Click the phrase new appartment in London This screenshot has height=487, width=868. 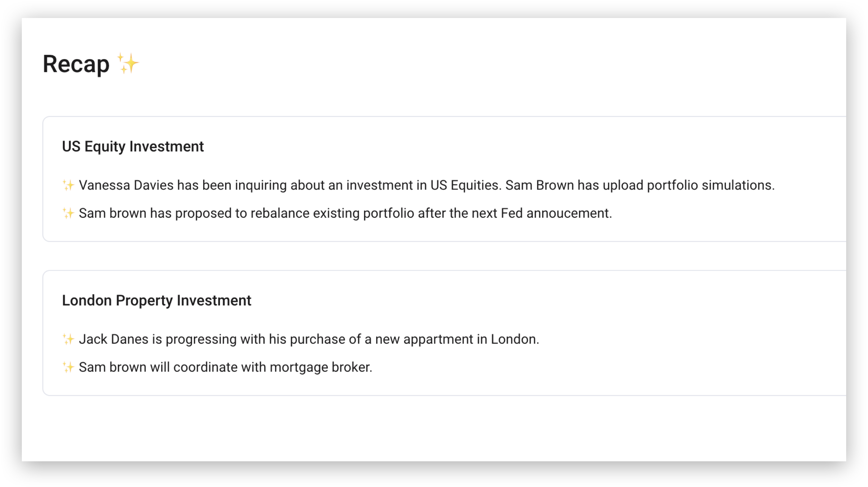tap(457, 339)
